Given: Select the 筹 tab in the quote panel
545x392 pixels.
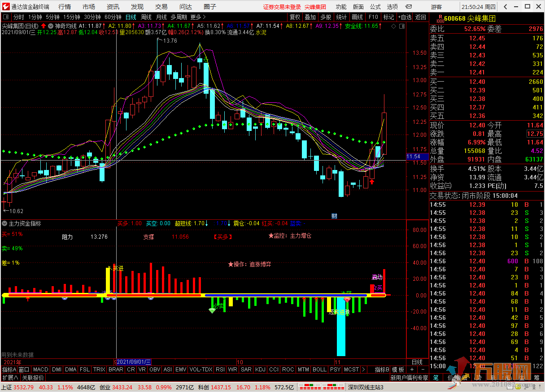Looking at the screenshot, I should [536, 378].
